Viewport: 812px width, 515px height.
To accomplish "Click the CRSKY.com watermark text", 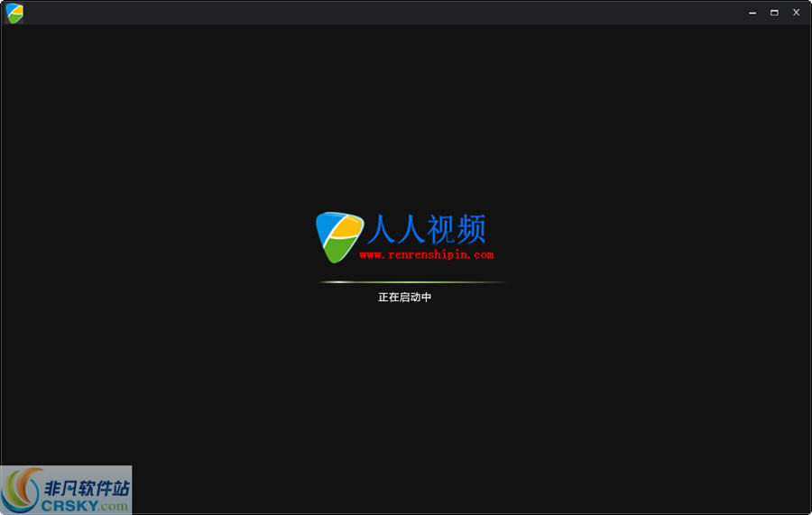I will 86,505.
